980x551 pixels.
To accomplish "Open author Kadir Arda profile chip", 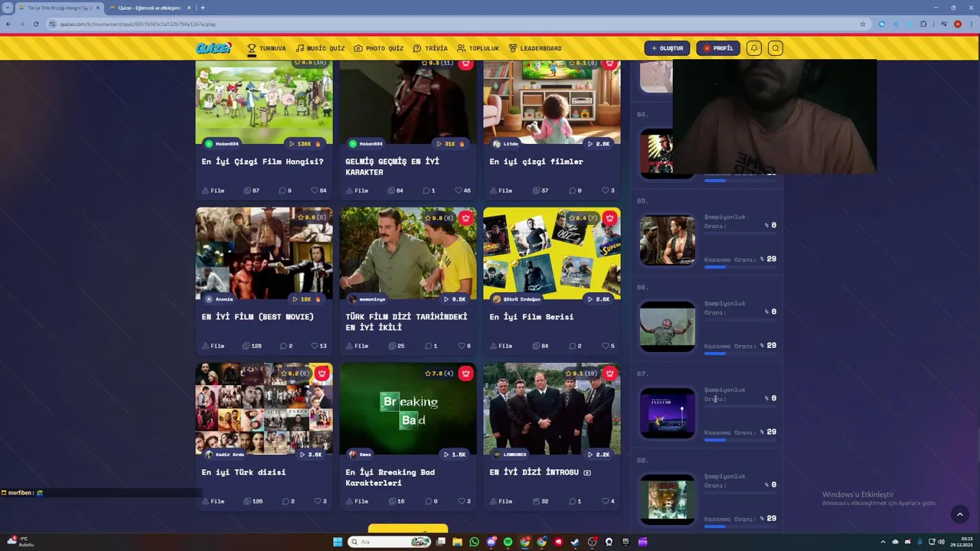I will (224, 455).
